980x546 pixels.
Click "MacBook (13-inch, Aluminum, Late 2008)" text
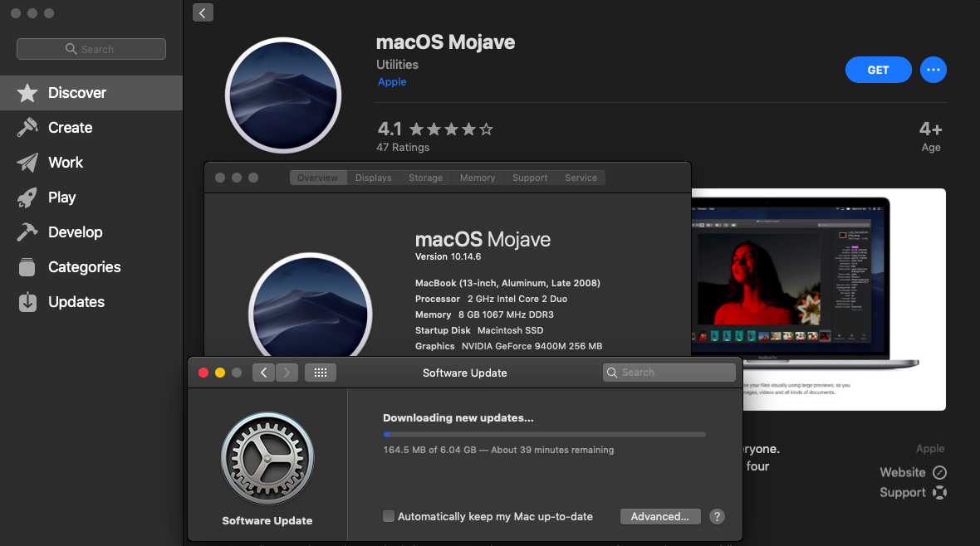tap(507, 283)
